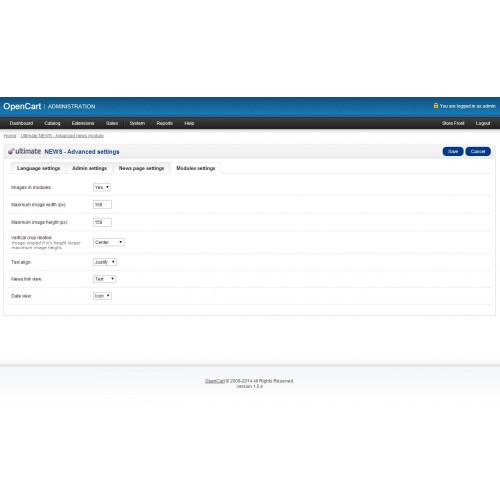
Task: Select the Modules settings tab
Action: coord(196,168)
